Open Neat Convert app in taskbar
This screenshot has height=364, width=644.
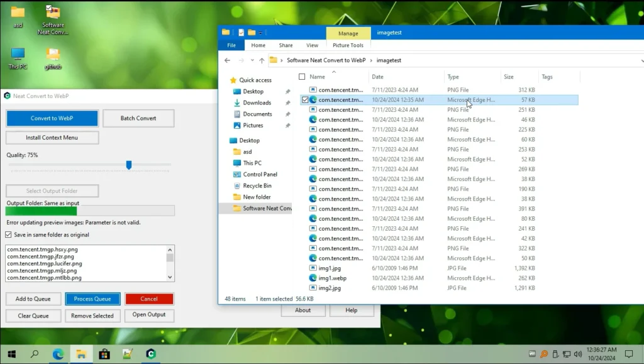(151, 354)
